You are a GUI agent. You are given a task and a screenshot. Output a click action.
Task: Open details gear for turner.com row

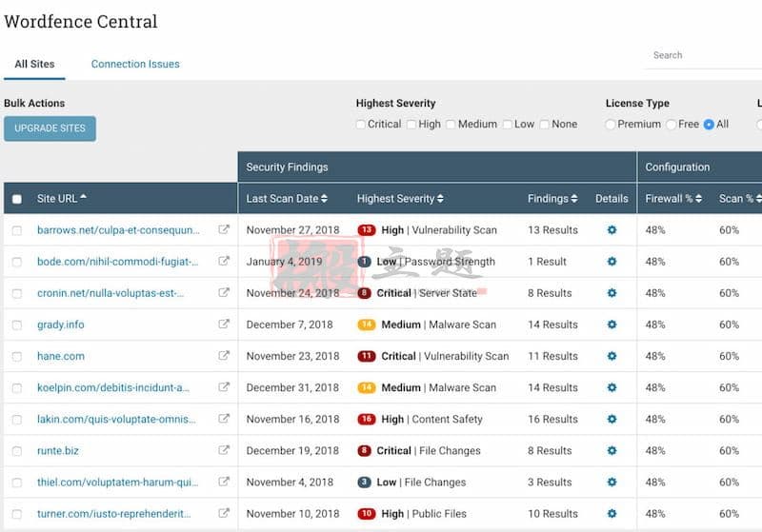coord(612,514)
